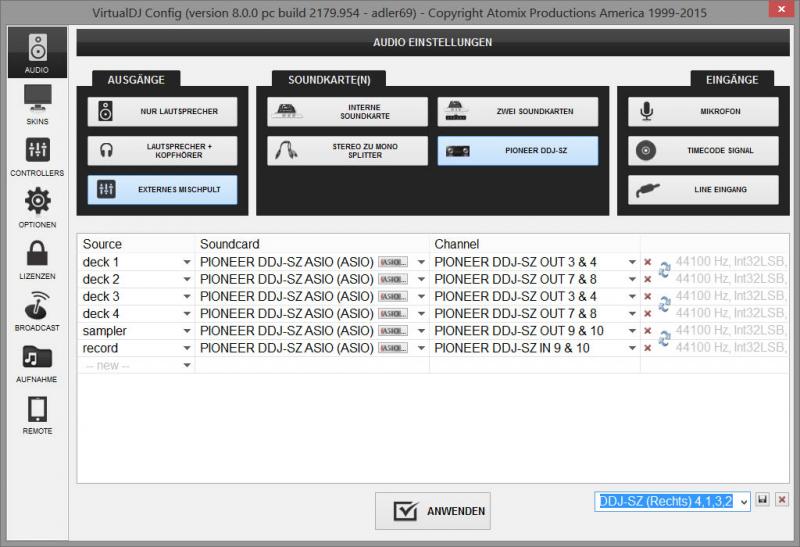Select the Ausgänge panel tab label
The width and height of the screenshot is (800, 547).
click(x=136, y=80)
